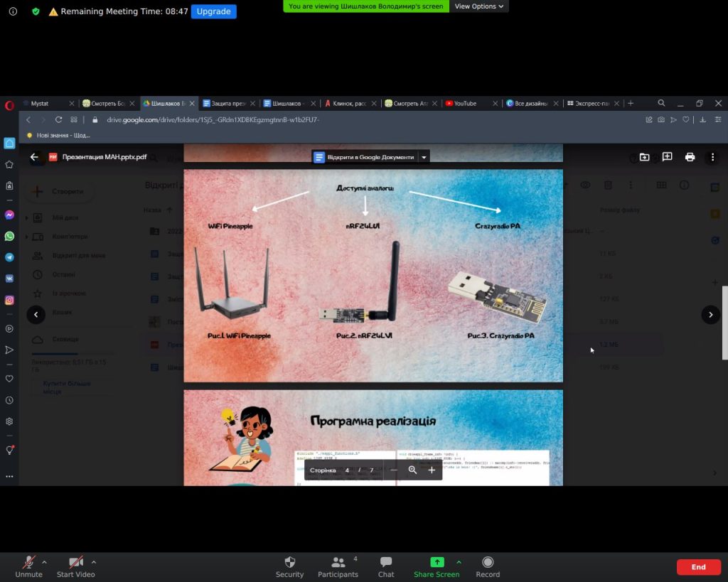
Task: Open the Нові знання bookmark
Action: point(58,135)
